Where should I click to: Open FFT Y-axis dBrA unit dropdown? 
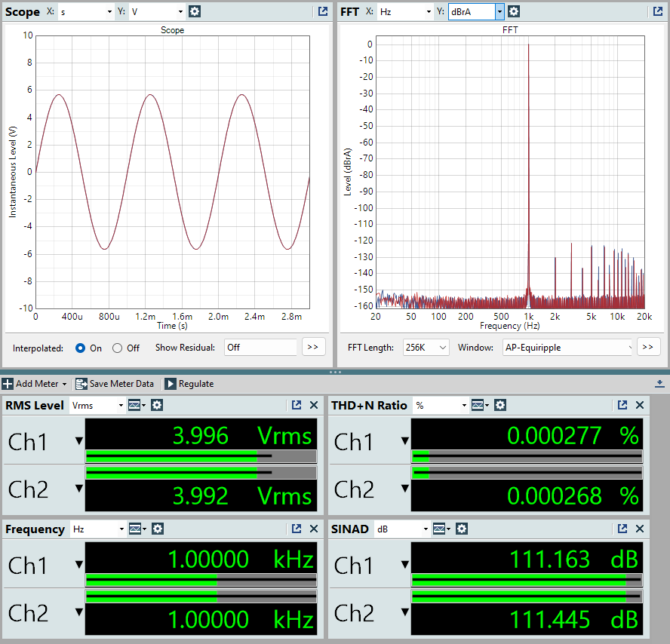coord(499,11)
